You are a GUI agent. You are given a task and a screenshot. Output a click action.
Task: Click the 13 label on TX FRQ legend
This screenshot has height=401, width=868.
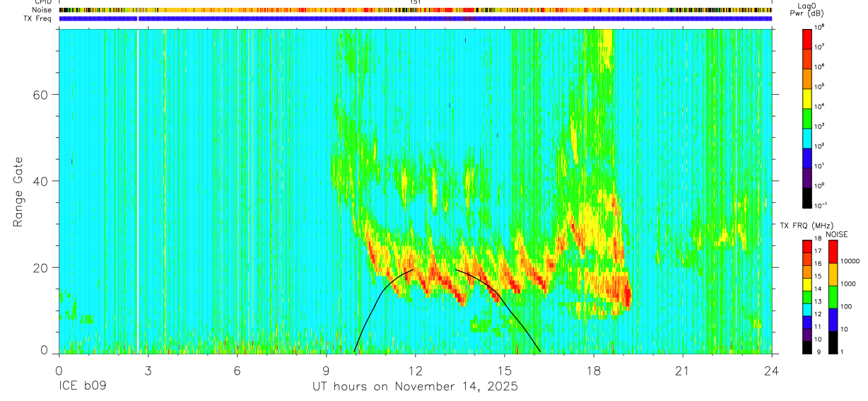818,301
